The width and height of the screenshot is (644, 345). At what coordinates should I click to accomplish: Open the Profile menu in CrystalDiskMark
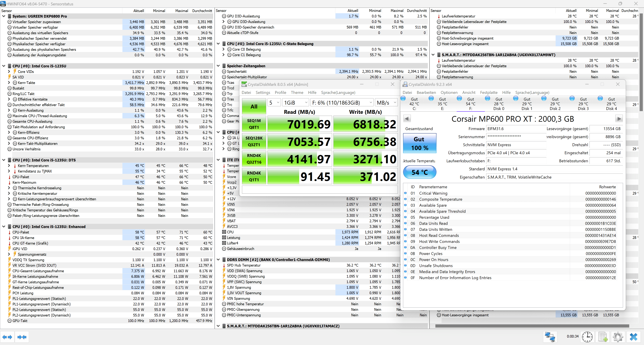280,92
